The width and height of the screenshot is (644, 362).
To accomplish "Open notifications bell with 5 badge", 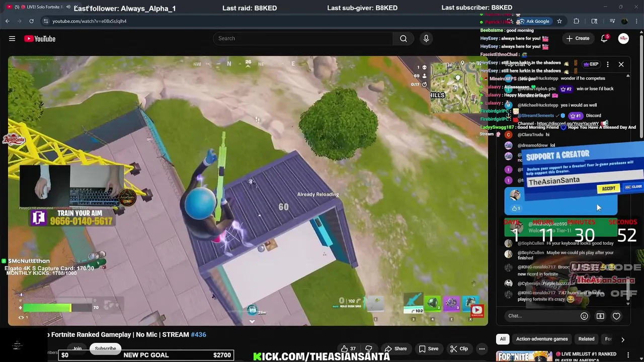I will (604, 39).
